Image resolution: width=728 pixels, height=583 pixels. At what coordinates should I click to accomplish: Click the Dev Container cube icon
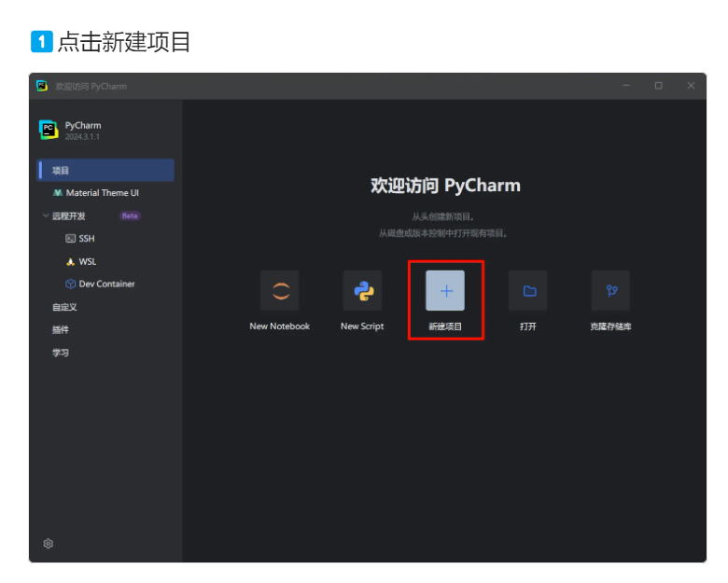click(x=70, y=285)
